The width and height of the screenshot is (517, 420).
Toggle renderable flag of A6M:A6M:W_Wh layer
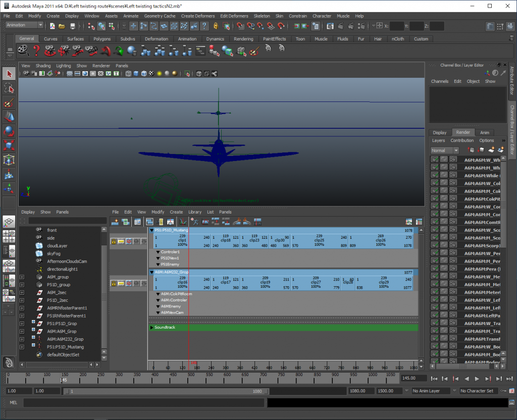(435, 160)
